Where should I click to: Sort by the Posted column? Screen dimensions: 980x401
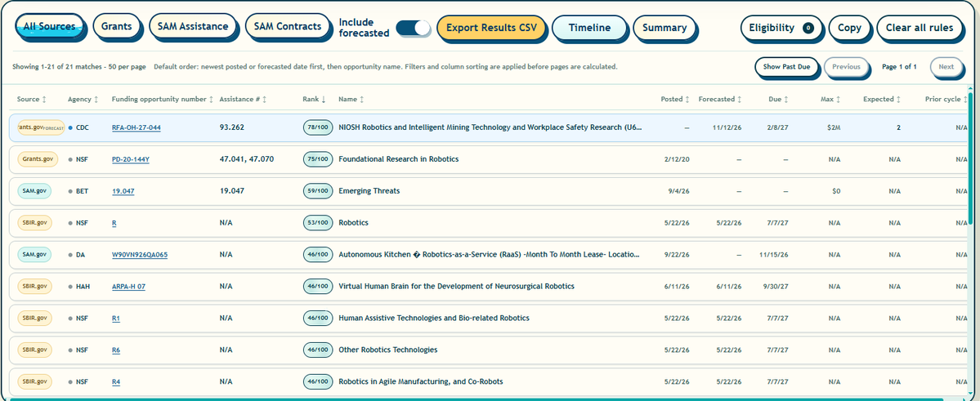pyautogui.click(x=676, y=100)
